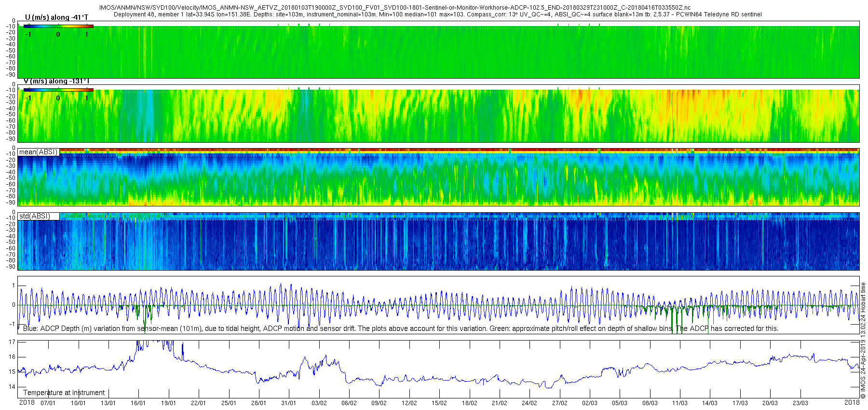Click the 06/02 date tick label
This screenshot has height=410, width=868.
(x=349, y=403)
